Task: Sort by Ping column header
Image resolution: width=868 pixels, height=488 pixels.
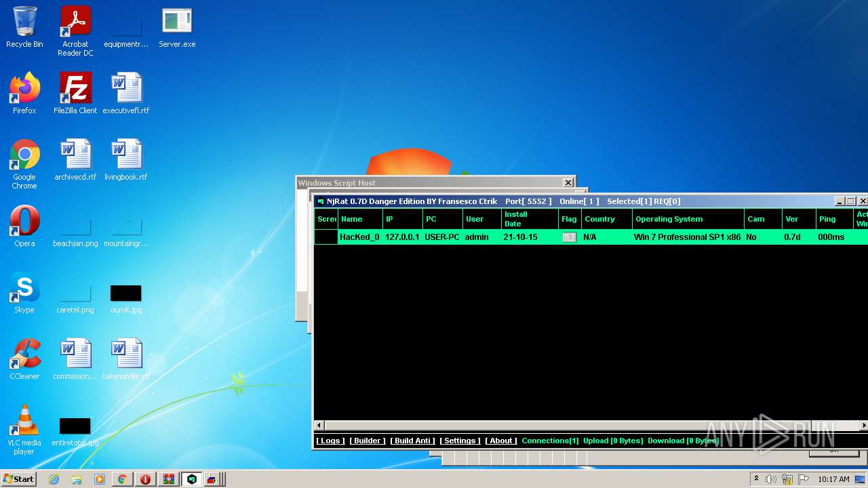Action: pyautogui.click(x=835, y=219)
